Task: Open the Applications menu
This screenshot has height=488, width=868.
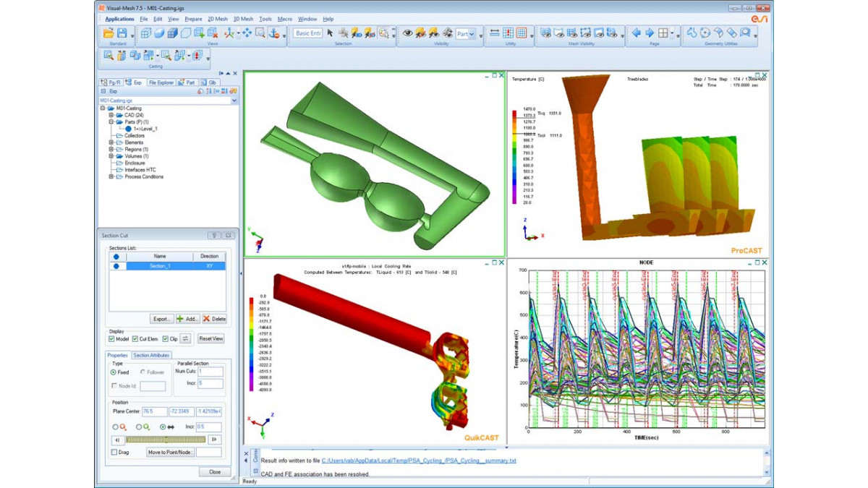Action: tap(119, 19)
